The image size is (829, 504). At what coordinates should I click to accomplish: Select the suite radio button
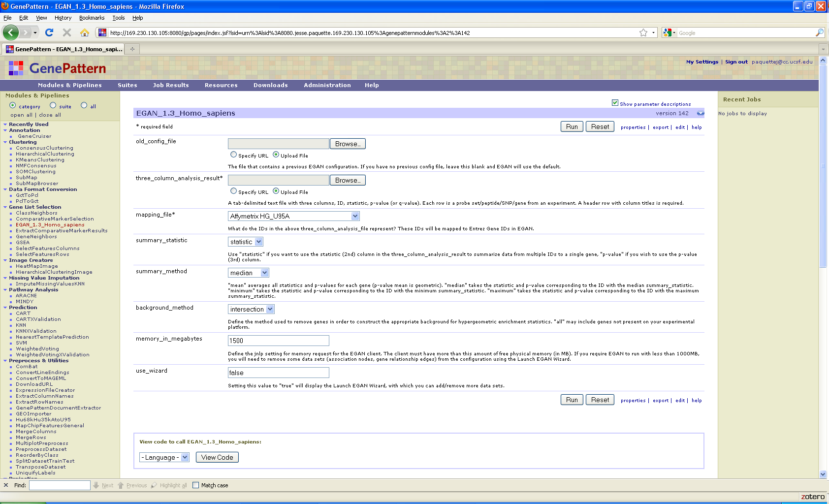(x=53, y=105)
